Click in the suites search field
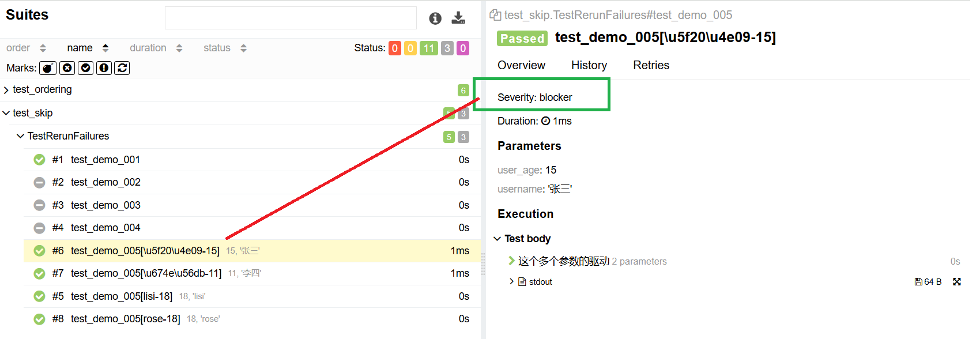Viewport: 980px width, 339px height. 291,18
